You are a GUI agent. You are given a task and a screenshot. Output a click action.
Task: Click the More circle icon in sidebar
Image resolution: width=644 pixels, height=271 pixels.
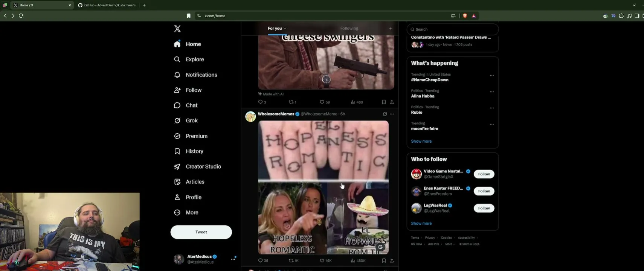tap(177, 212)
